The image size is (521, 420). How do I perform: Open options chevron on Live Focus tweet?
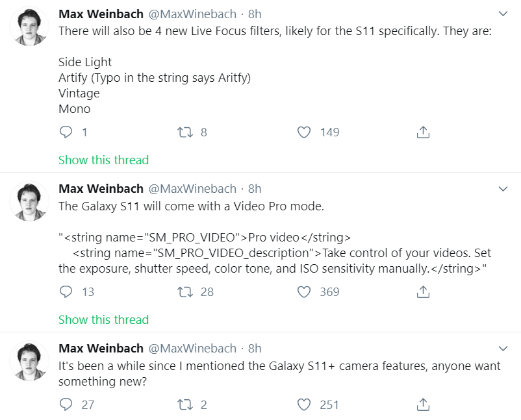coord(503,14)
